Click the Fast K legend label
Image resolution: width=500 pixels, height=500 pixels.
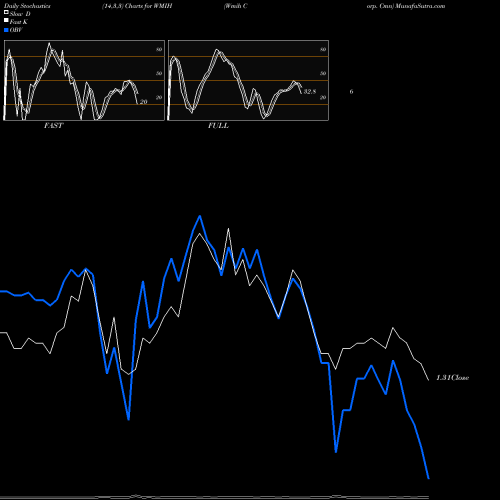pos(19,22)
